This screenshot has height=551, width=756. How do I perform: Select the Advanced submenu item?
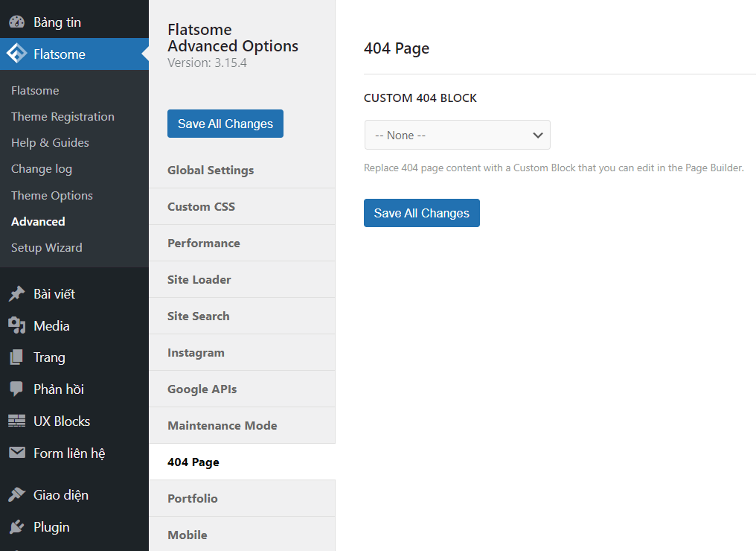(38, 221)
